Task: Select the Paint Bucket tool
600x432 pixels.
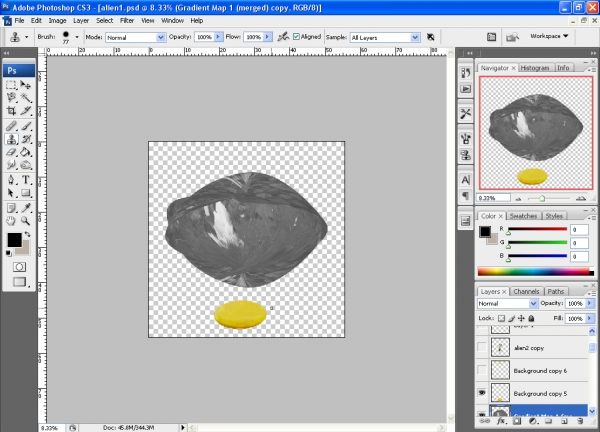Action: (x=26, y=152)
